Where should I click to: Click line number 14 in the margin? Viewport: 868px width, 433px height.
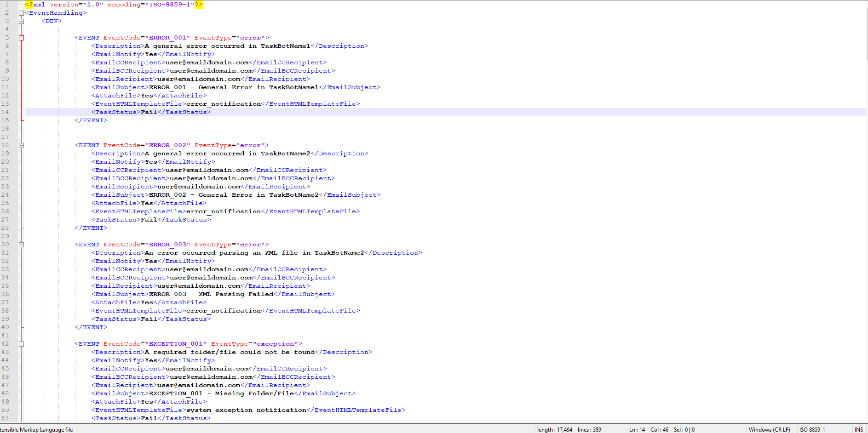[5, 112]
